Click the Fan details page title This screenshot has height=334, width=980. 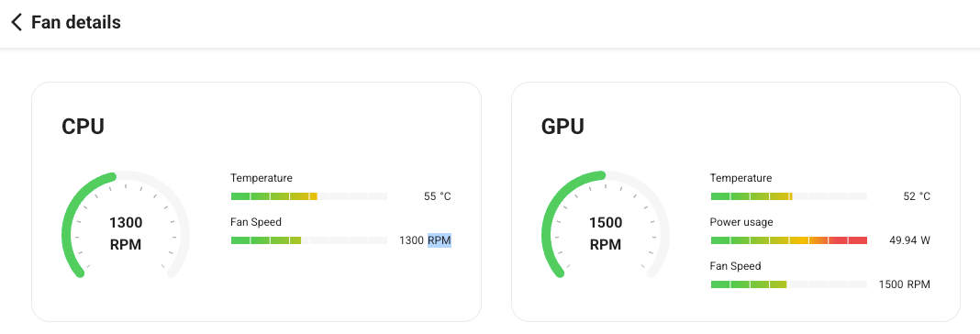click(x=75, y=23)
